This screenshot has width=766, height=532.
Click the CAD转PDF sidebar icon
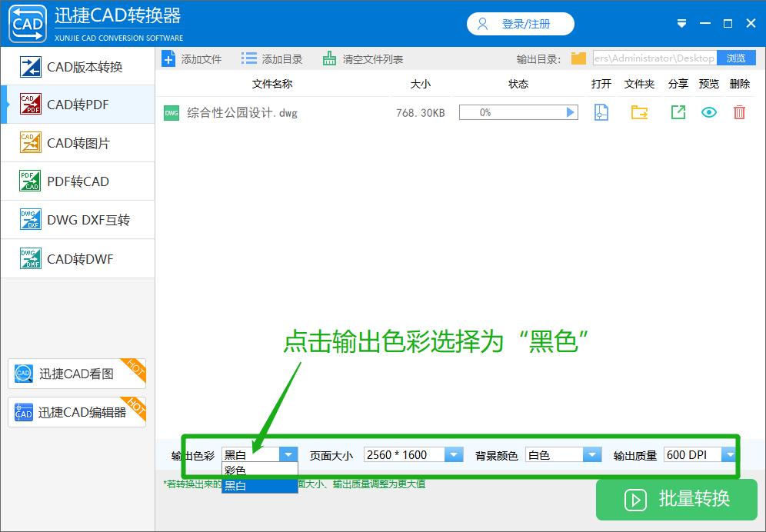(30, 104)
